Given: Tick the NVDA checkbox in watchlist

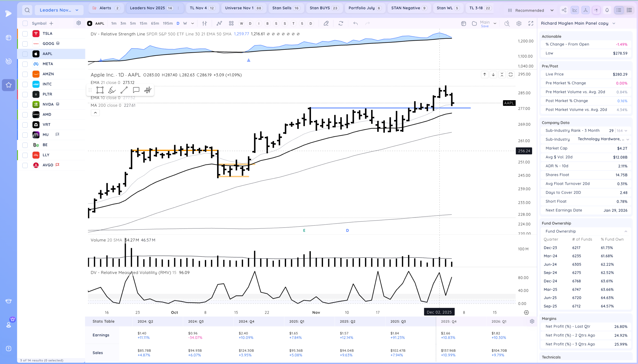Looking at the screenshot, I should 25,104.
